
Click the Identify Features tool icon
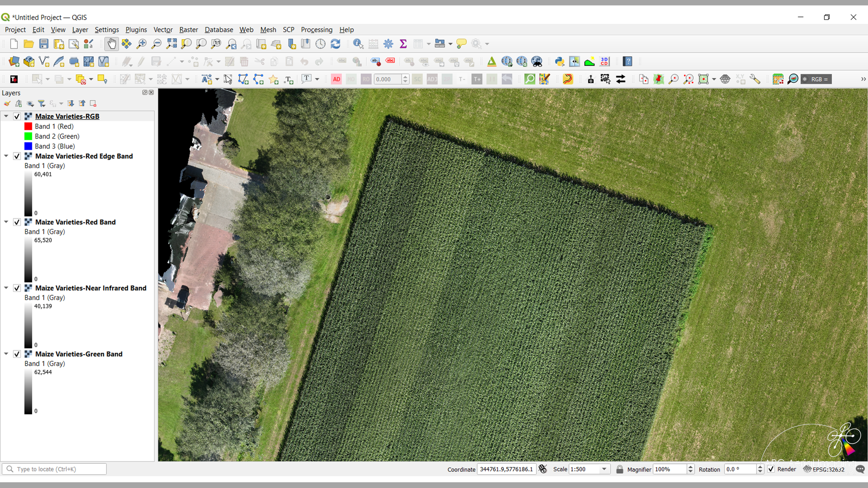[358, 44]
